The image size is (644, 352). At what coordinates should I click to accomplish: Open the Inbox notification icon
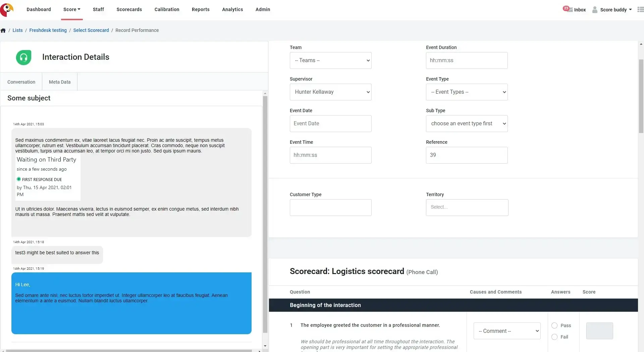click(568, 9)
